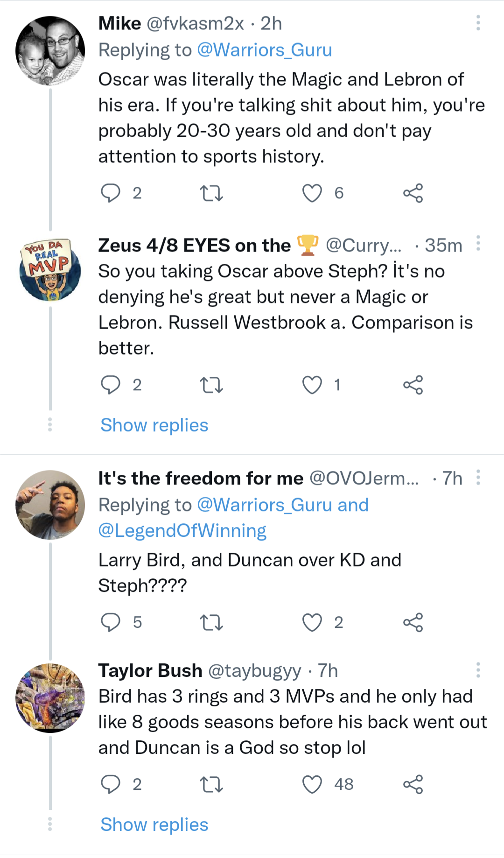The width and height of the screenshot is (504, 858).
Task: Reply to Zeus's tweet about Steph
Action: (x=111, y=385)
